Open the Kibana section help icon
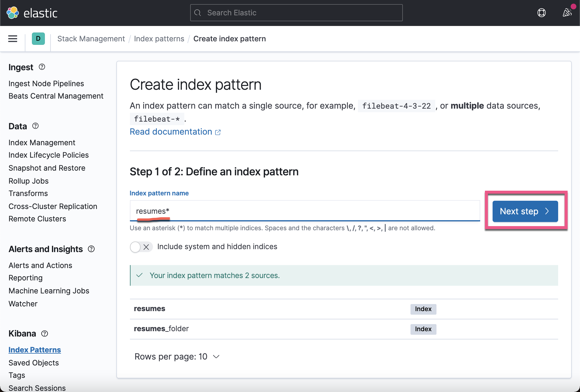This screenshot has width=580, height=392. pyautogui.click(x=45, y=334)
